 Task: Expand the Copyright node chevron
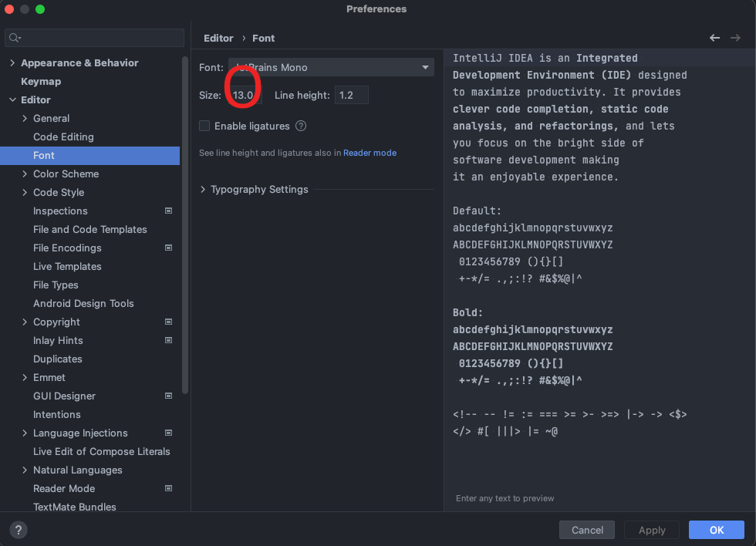pos(25,322)
